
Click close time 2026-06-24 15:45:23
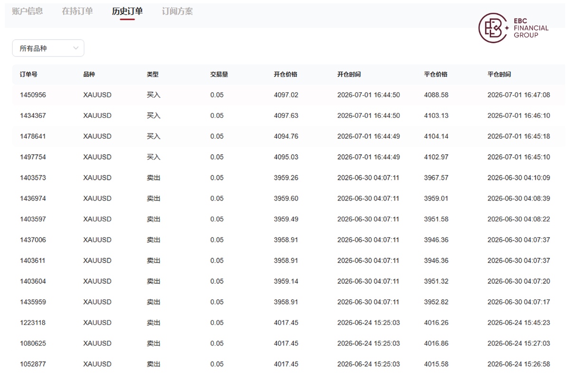519,323
